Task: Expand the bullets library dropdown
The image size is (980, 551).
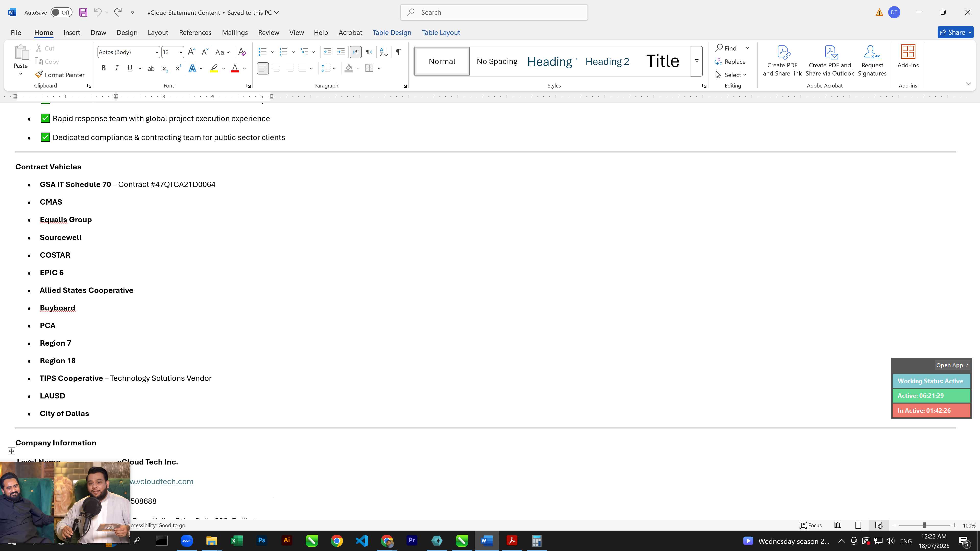Action: 272,52
